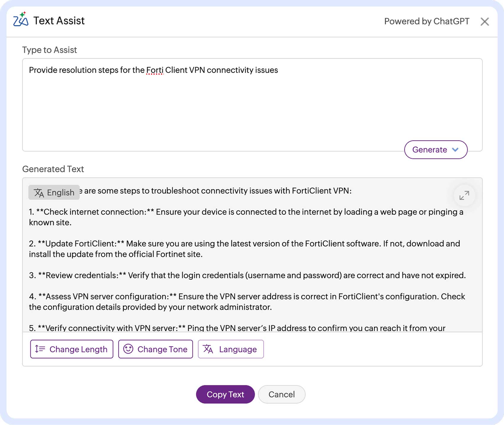
Task: Click the Text Assist title text
Action: click(59, 21)
